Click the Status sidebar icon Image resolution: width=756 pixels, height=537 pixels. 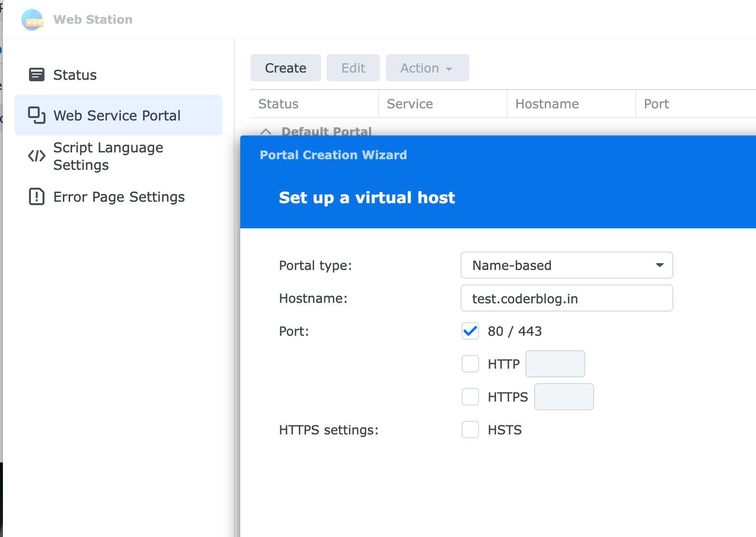[37, 75]
